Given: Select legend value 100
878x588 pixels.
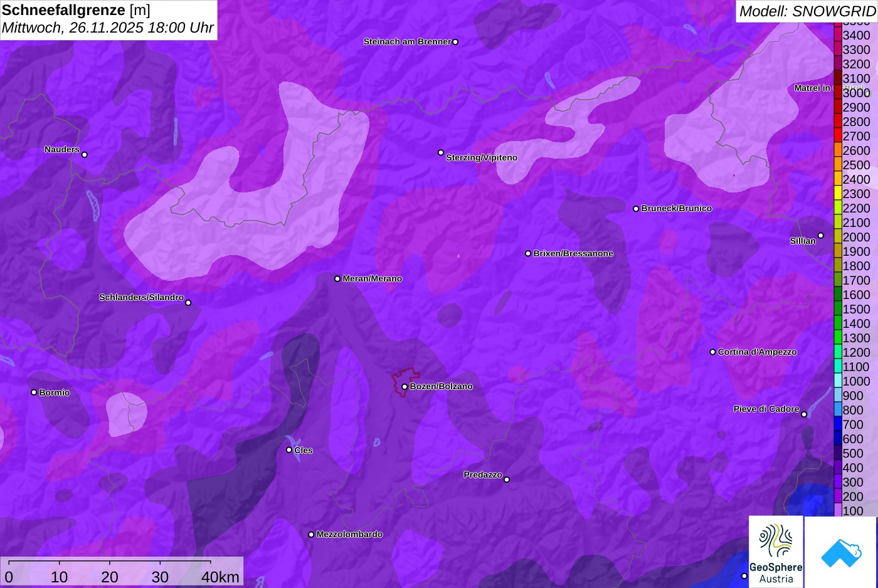Looking at the screenshot, I should [853, 511].
